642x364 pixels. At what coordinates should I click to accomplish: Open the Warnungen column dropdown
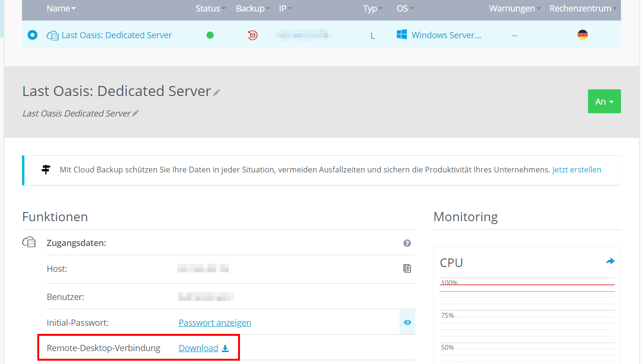pyautogui.click(x=515, y=9)
